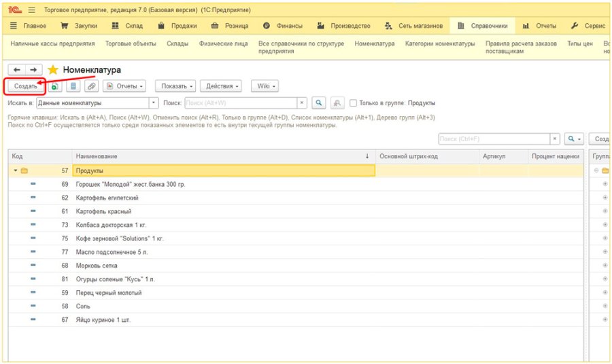Image resolution: width=612 pixels, height=364 pixels.
Task: Clear the Поиск (Alt+W) field with x button
Action: [302, 103]
